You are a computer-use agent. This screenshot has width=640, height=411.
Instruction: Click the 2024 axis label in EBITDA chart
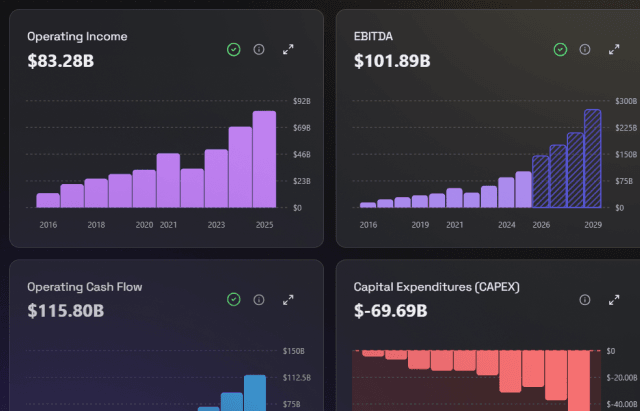[x=507, y=225]
